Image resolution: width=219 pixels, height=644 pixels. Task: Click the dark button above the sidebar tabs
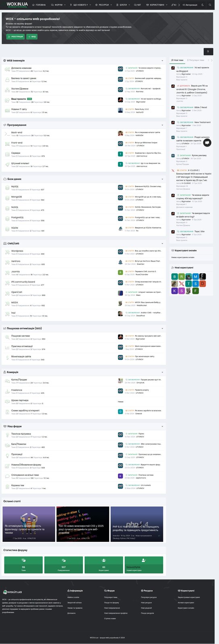(x=208, y=52)
